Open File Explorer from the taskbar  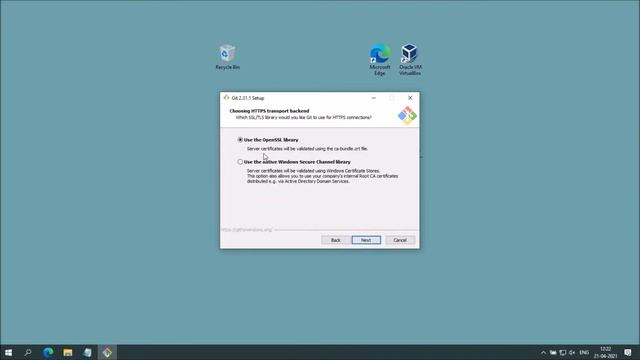coord(68,352)
